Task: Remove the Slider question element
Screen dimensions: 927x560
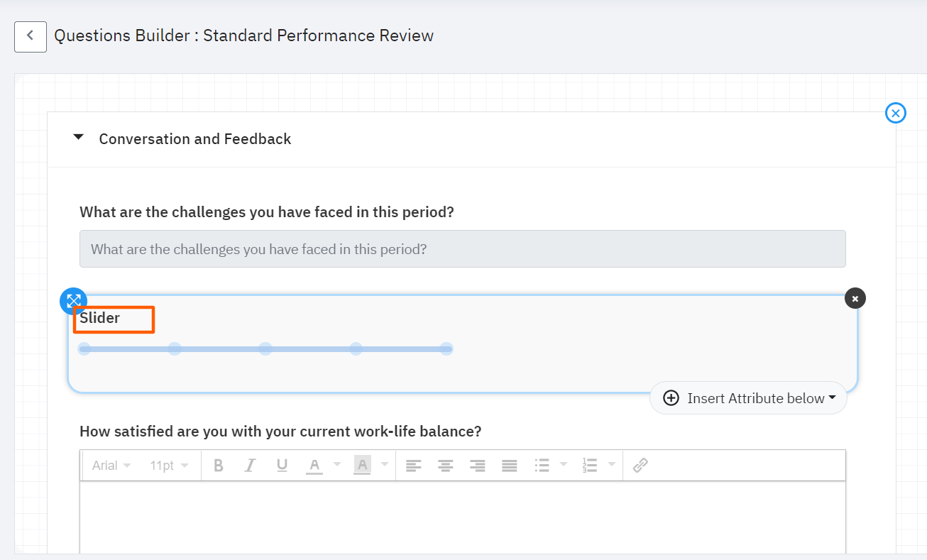Action: pyautogui.click(x=855, y=298)
